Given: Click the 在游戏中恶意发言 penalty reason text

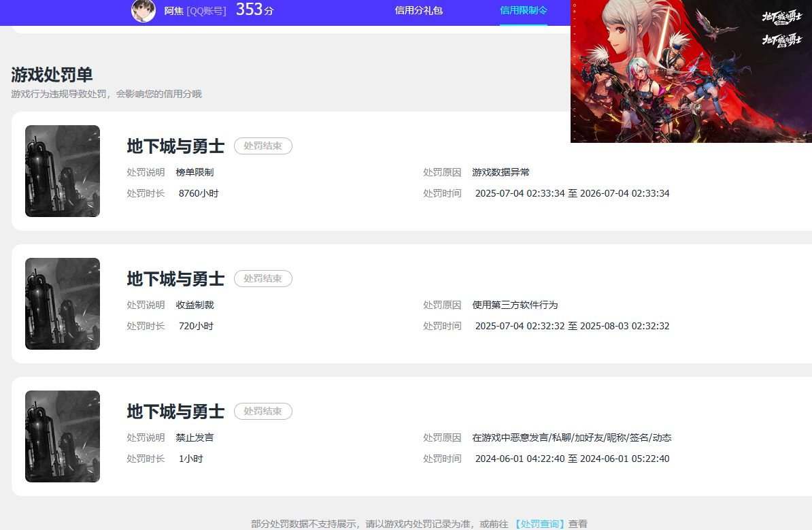Looking at the screenshot, I should point(572,437).
